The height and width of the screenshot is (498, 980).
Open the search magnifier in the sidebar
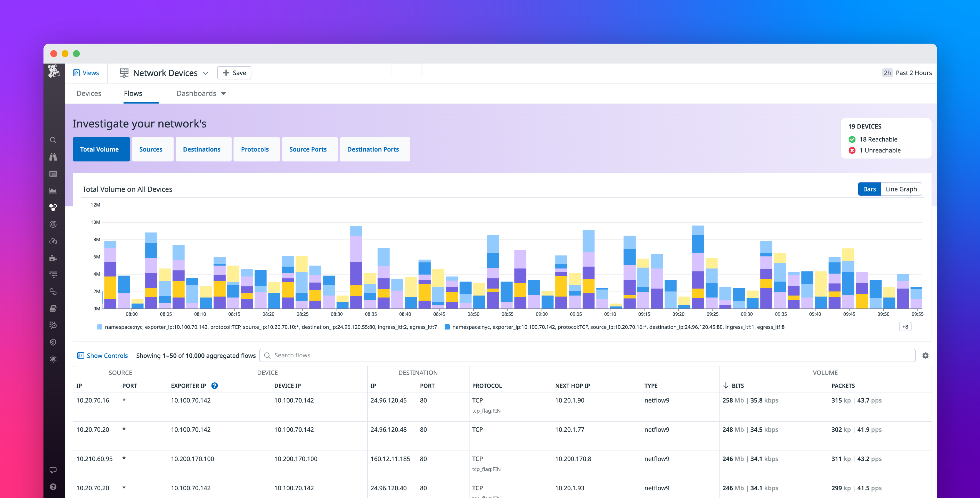coord(53,140)
